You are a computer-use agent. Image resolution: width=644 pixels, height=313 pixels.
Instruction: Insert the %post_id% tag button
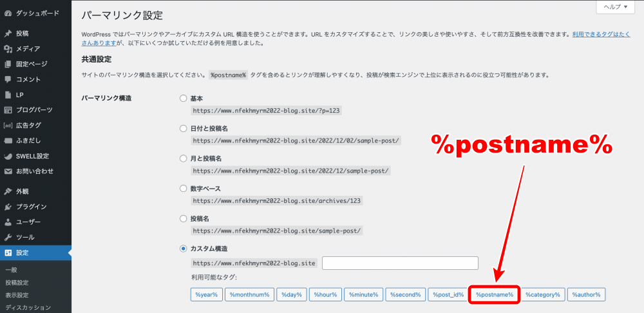[448, 294]
